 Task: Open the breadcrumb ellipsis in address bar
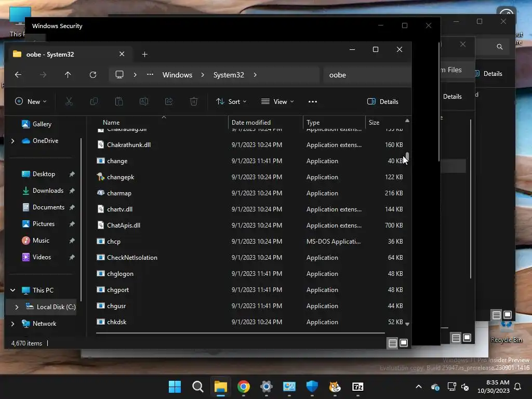(150, 75)
